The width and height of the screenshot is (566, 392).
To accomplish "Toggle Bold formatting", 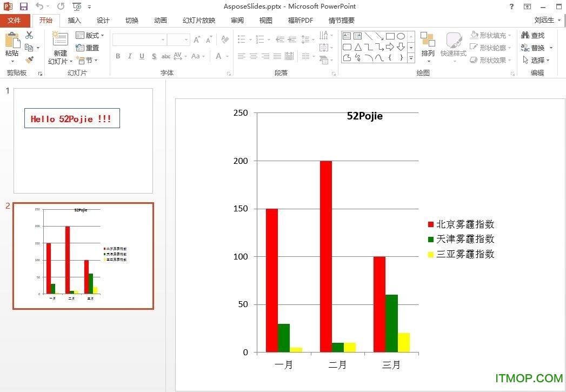I will pos(118,56).
